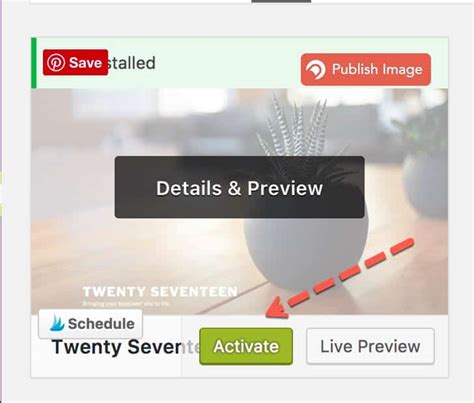This screenshot has width=474, height=403.
Task: Click the green bar beside Installed notice
Action: click(x=34, y=63)
